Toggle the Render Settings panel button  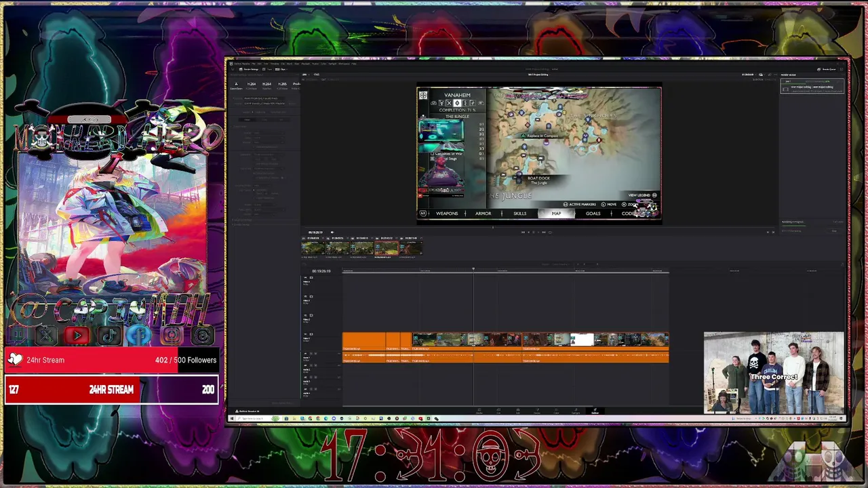pos(249,69)
